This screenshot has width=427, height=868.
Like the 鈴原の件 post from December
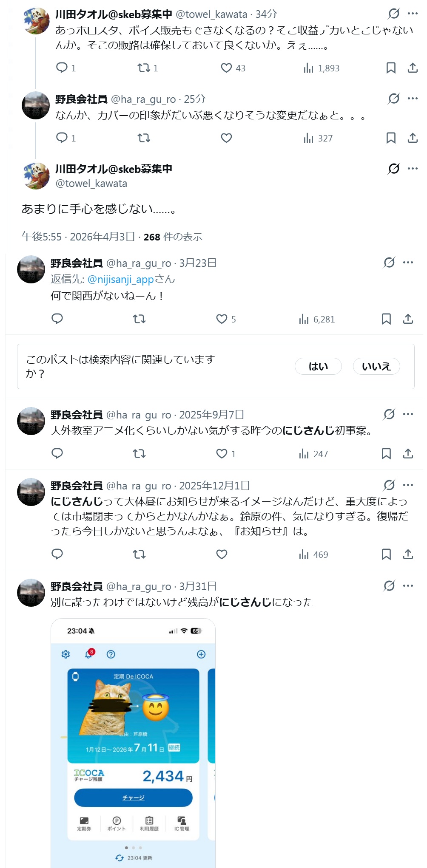[222, 554]
